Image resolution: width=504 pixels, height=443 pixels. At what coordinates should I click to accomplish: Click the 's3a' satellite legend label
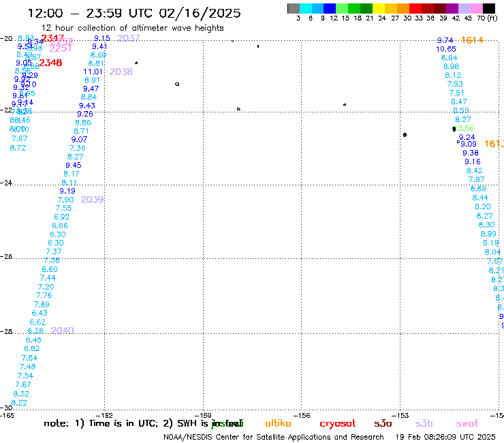pyautogui.click(x=383, y=423)
